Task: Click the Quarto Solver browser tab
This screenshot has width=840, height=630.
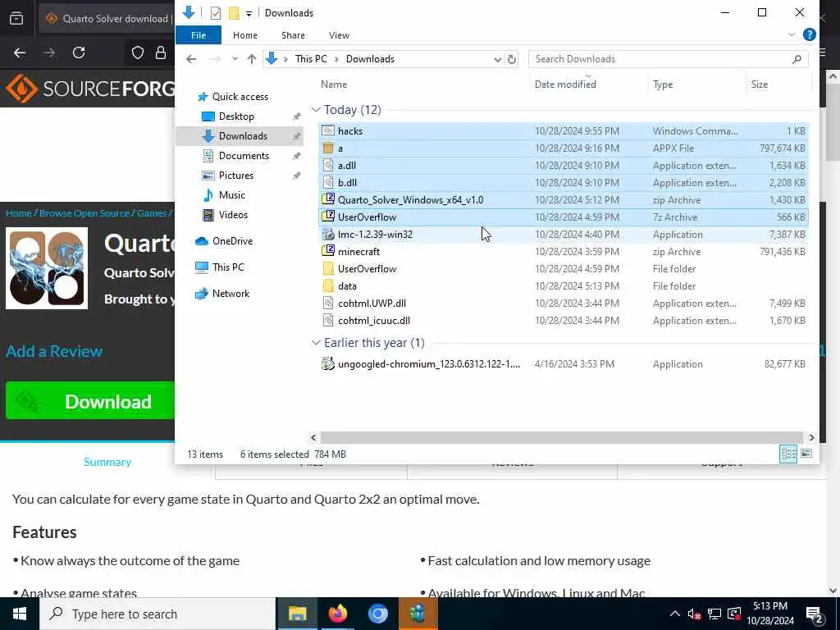Action: pos(107,19)
